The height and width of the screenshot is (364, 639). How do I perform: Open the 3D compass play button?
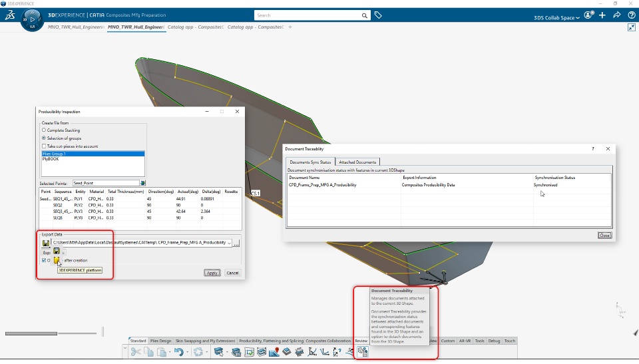(x=32, y=19)
